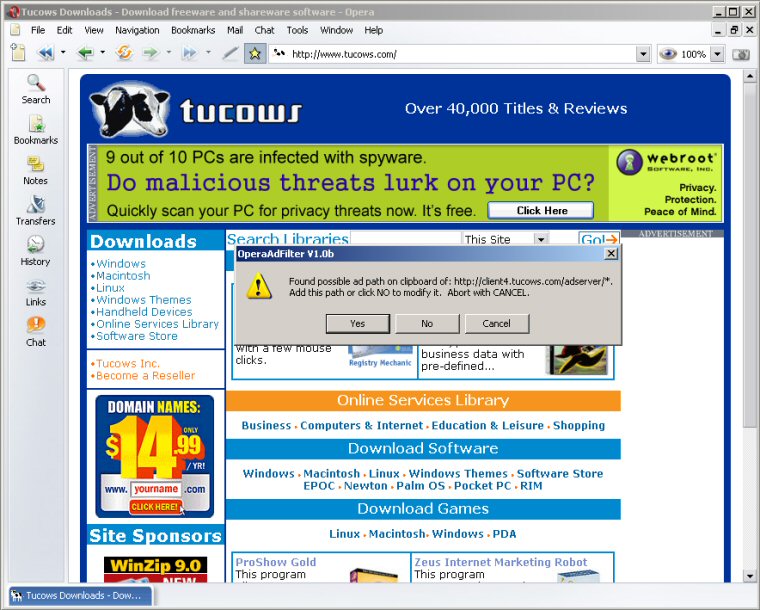Expand dropdown arrow next to rewind button
The width and height of the screenshot is (760, 610).
(x=63, y=52)
